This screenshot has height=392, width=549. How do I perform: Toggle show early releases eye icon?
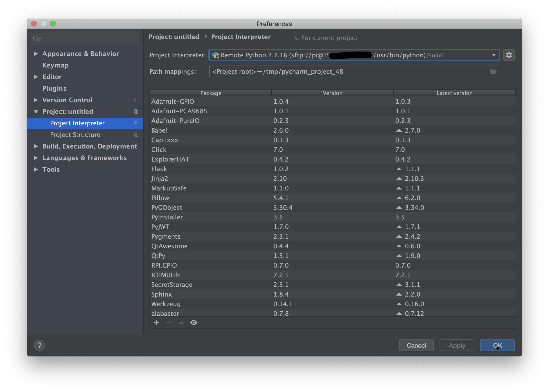(194, 323)
